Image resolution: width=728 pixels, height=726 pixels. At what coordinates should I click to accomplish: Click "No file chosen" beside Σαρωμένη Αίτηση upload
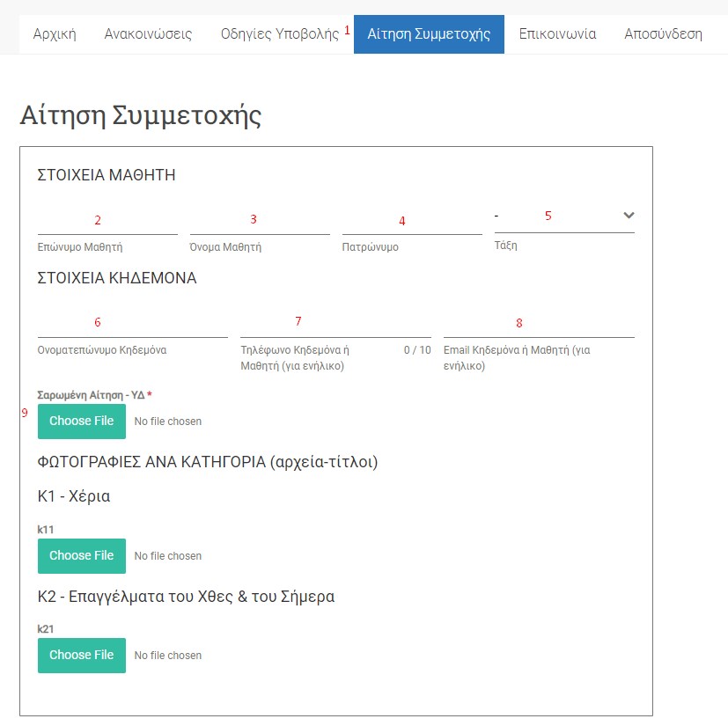pyautogui.click(x=167, y=422)
